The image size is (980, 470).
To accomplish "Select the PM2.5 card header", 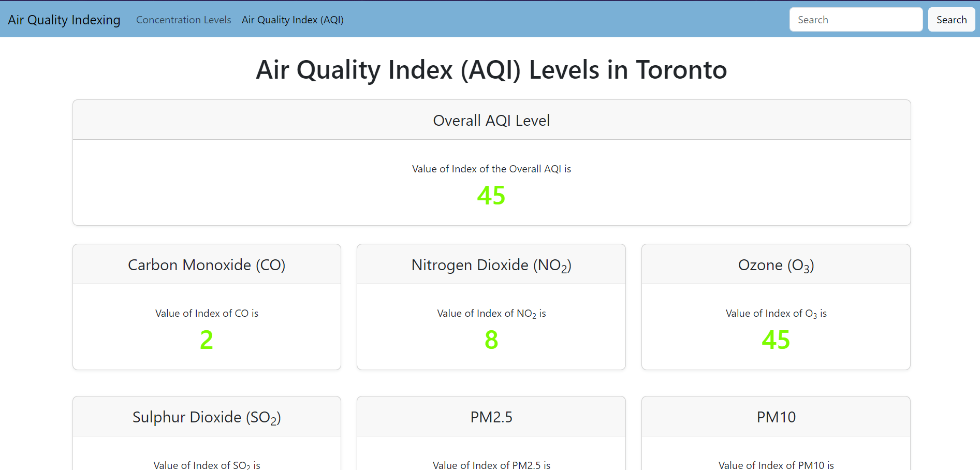I will tap(491, 417).
